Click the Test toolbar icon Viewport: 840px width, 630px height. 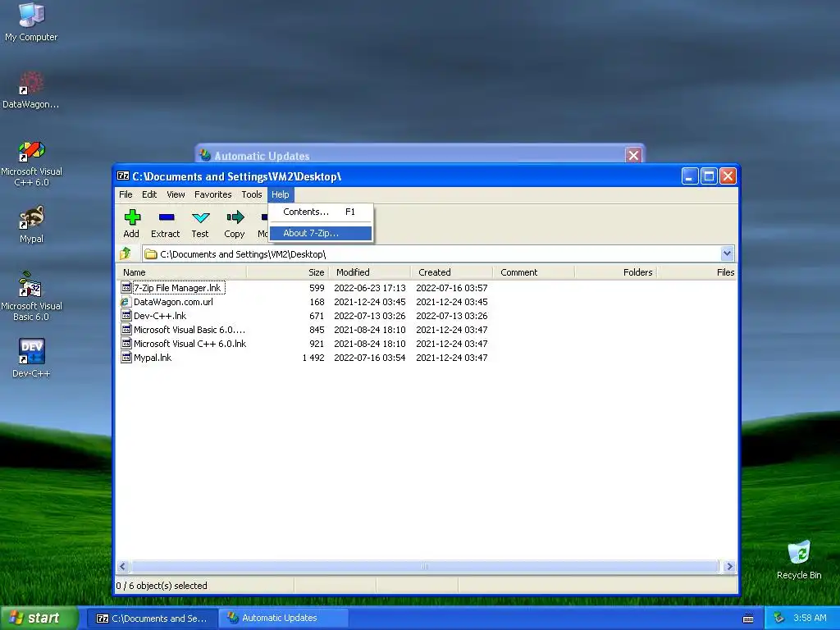[200, 217]
